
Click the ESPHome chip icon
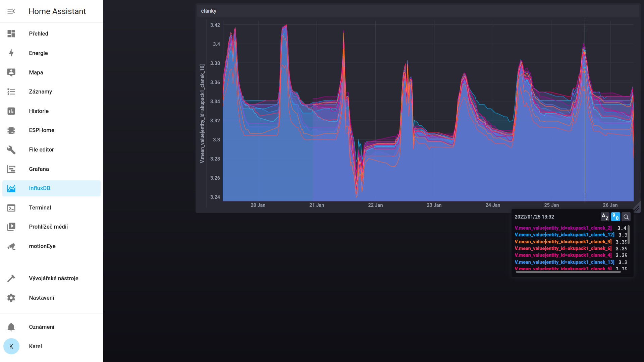(x=11, y=130)
